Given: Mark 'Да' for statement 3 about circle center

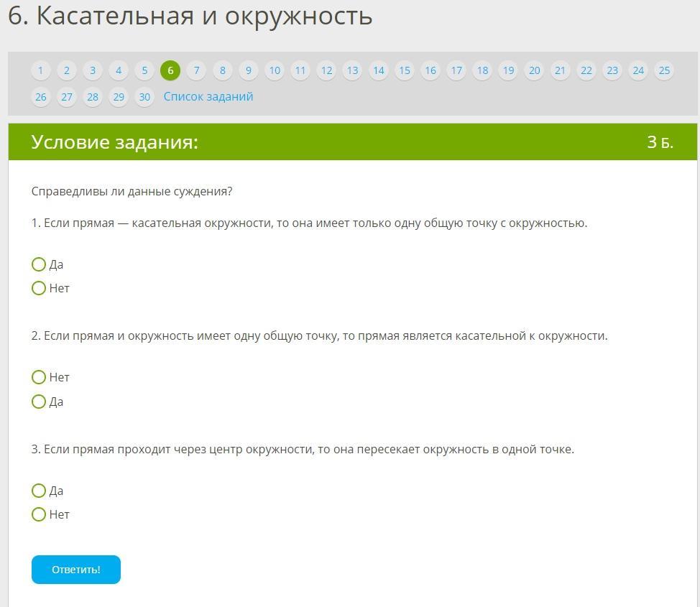Looking at the screenshot, I should point(39,491).
